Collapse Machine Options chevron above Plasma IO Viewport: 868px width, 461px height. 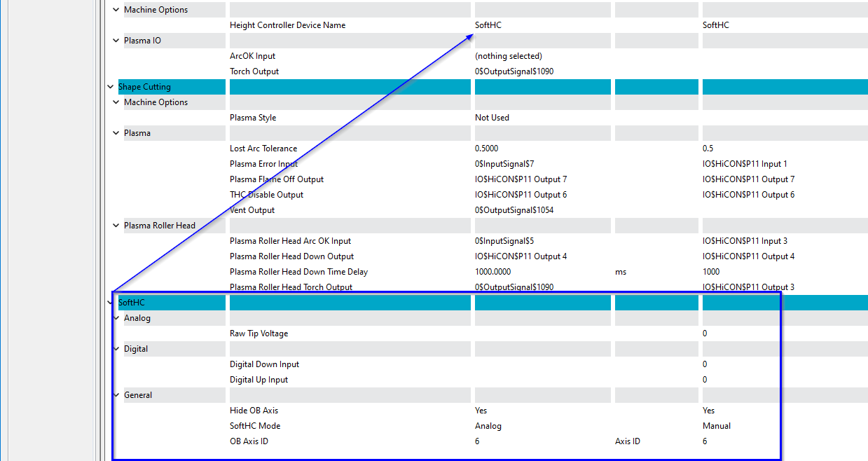(x=116, y=10)
